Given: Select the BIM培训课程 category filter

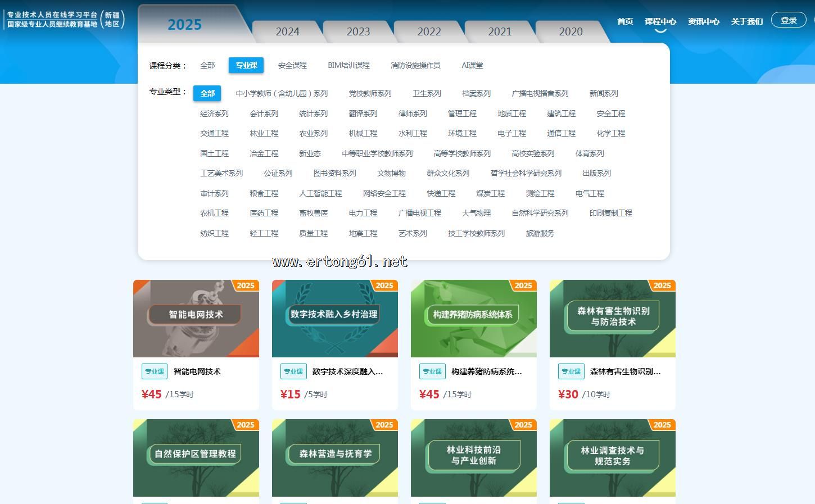Looking at the screenshot, I should pyautogui.click(x=348, y=65).
